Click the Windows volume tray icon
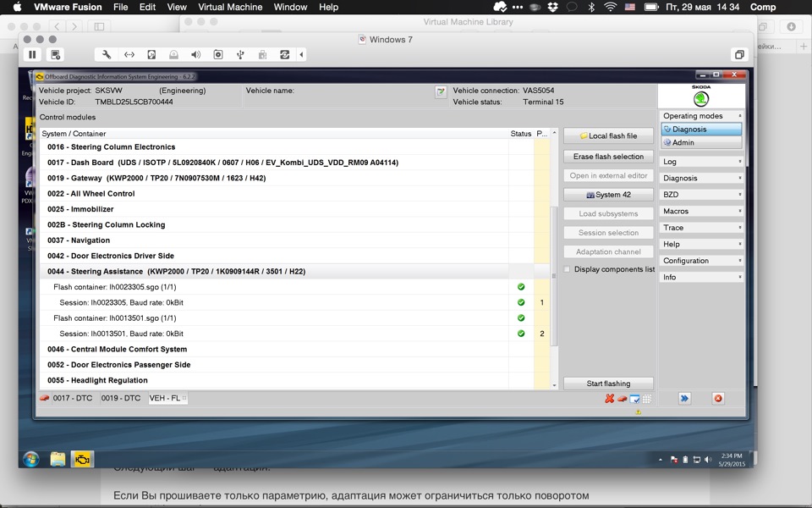 707,460
